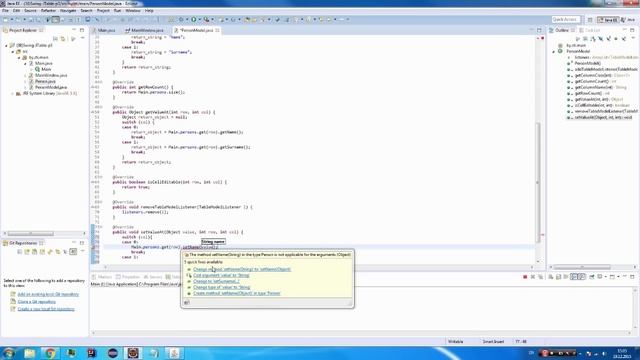
Task: Open the Help menu
Action: (x=149, y=11)
